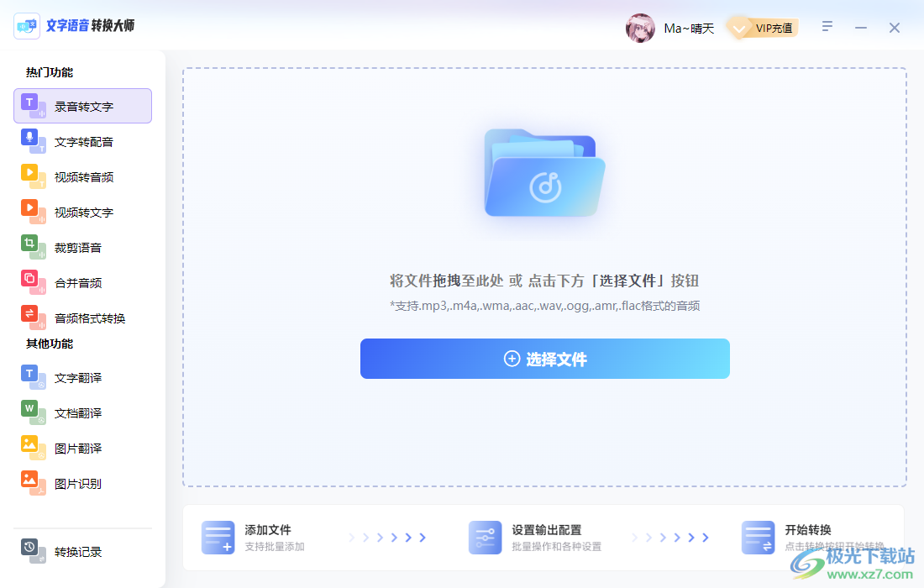Select the 录音转文字 audio-to-text tool
This screenshot has height=588, width=924.
tap(81, 106)
